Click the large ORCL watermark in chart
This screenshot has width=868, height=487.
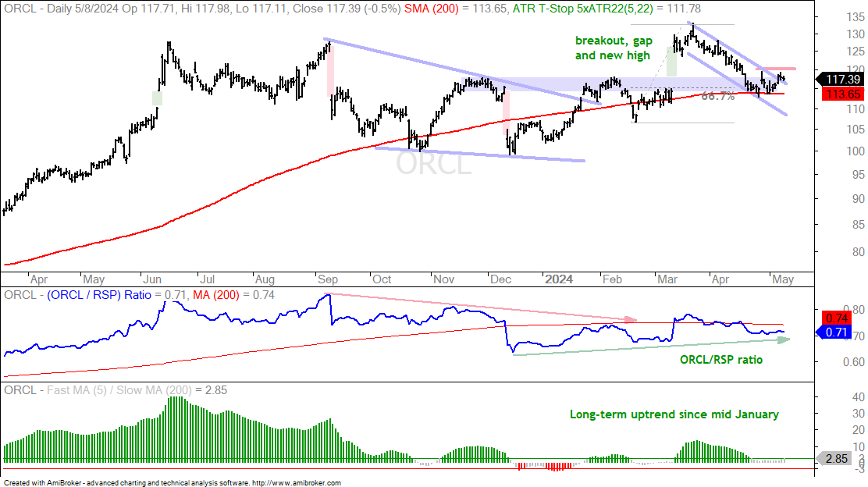[x=433, y=164]
